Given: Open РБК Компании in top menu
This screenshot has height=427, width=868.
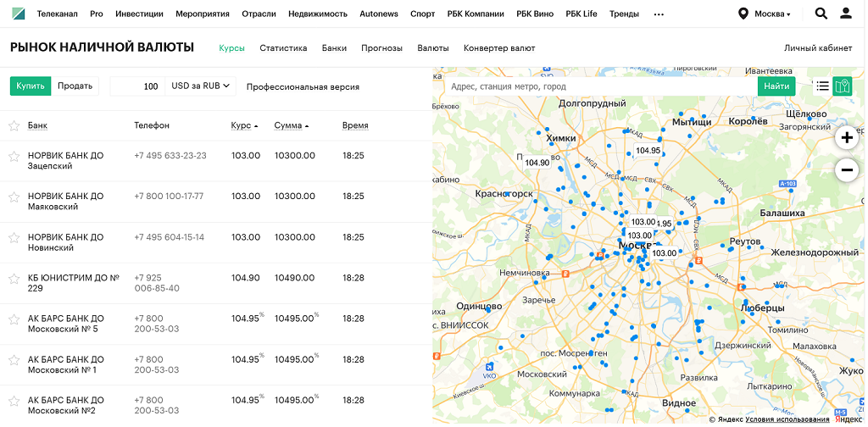Looking at the screenshot, I should (476, 14).
